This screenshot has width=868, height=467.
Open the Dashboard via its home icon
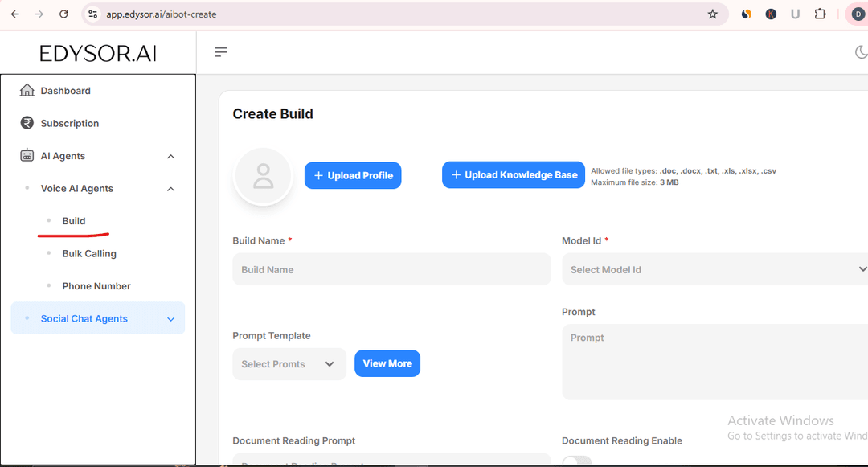pyautogui.click(x=28, y=90)
